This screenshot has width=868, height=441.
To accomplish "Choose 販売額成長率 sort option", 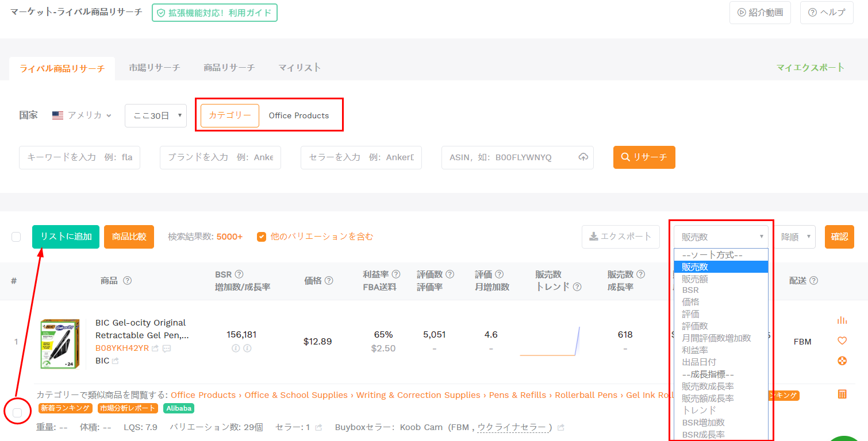I will pos(721,399).
